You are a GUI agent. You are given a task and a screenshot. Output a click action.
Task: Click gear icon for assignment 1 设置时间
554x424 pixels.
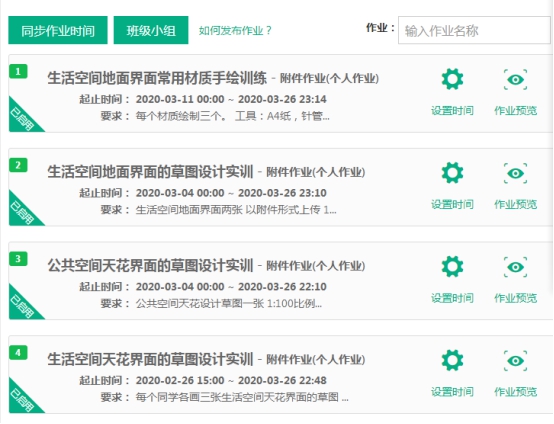(452, 80)
